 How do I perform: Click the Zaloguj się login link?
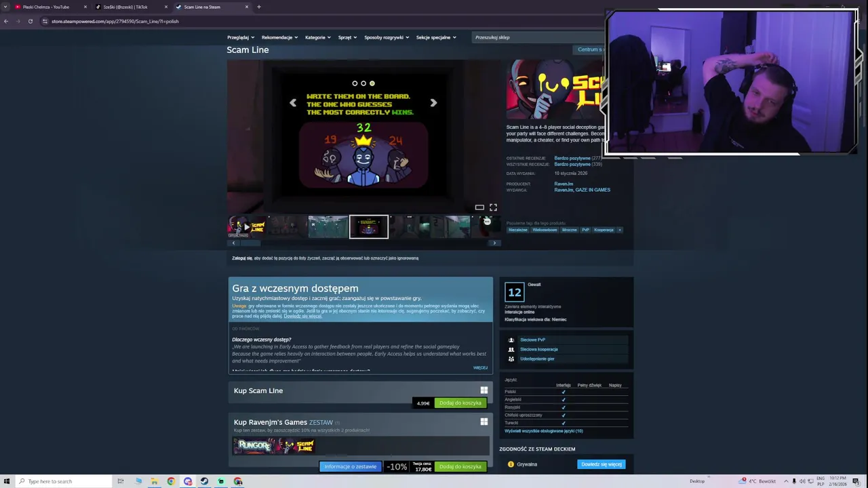click(242, 258)
